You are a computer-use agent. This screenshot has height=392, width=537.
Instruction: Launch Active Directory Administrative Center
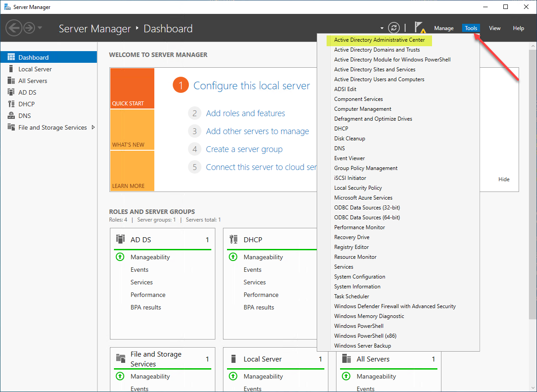coord(379,40)
